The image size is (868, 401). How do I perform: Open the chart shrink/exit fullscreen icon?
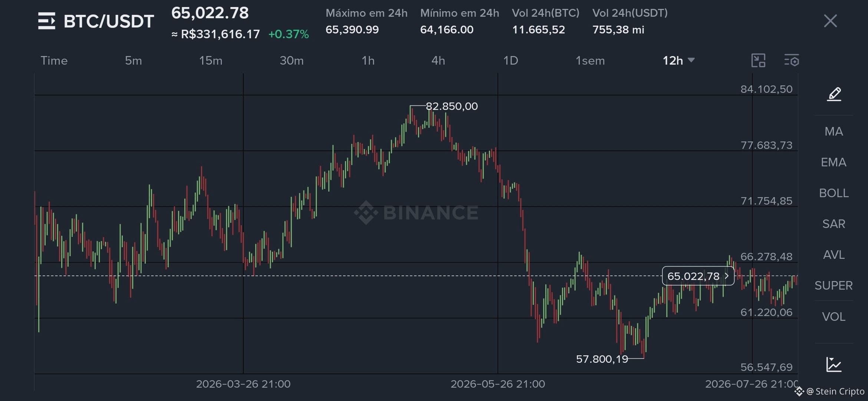click(x=758, y=61)
